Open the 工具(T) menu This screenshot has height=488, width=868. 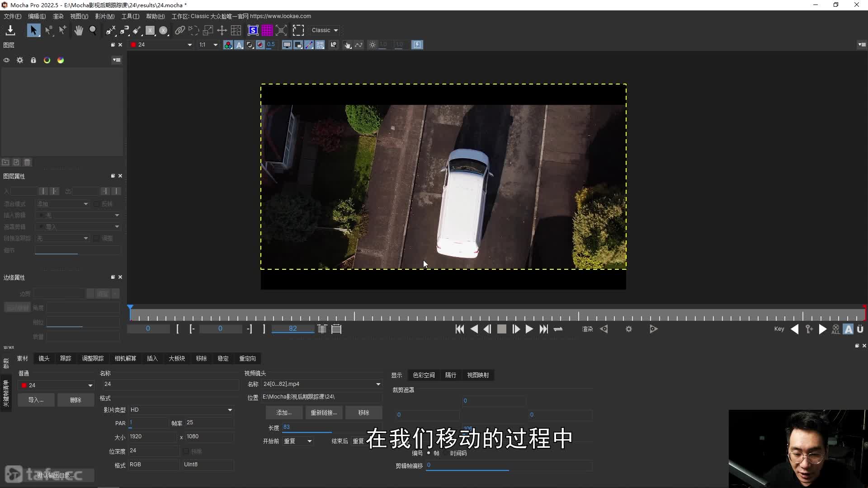pyautogui.click(x=130, y=16)
